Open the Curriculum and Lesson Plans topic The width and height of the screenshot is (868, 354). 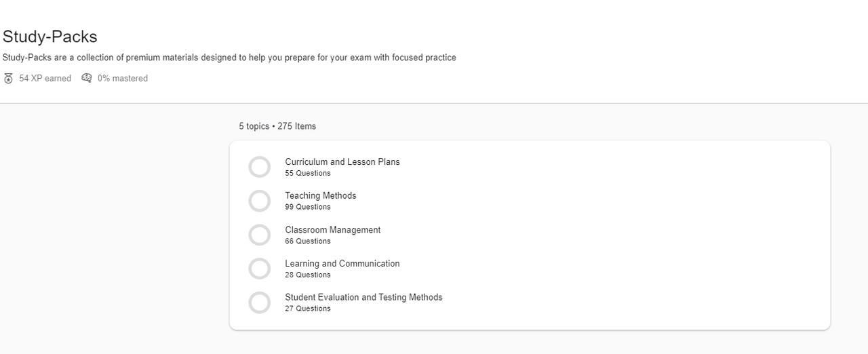342,162
